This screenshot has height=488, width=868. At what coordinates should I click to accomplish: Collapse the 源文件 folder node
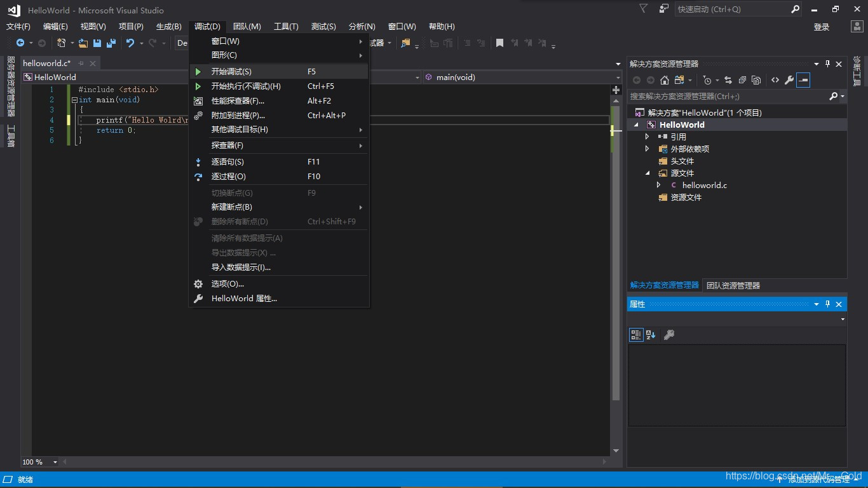coord(648,173)
